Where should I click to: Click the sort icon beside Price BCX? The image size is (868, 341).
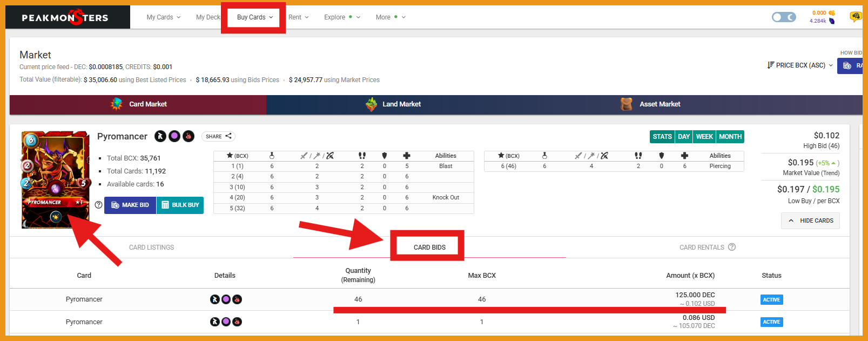771,65
